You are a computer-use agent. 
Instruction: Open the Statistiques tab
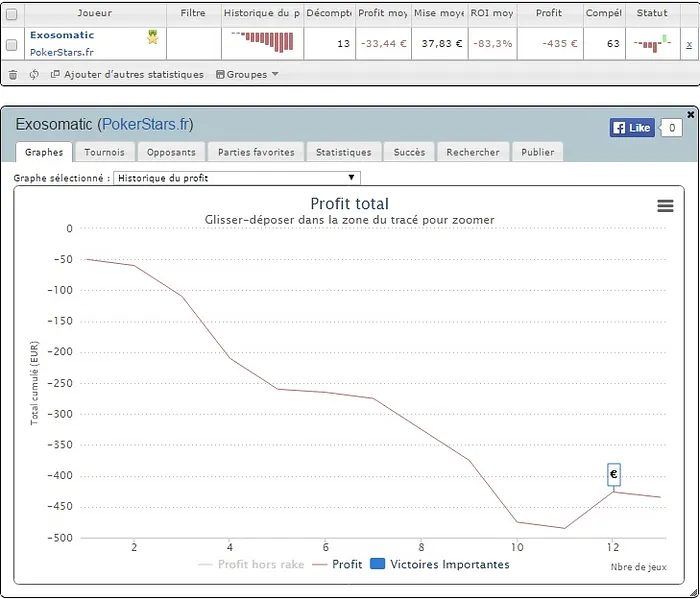tap(343, 152)
